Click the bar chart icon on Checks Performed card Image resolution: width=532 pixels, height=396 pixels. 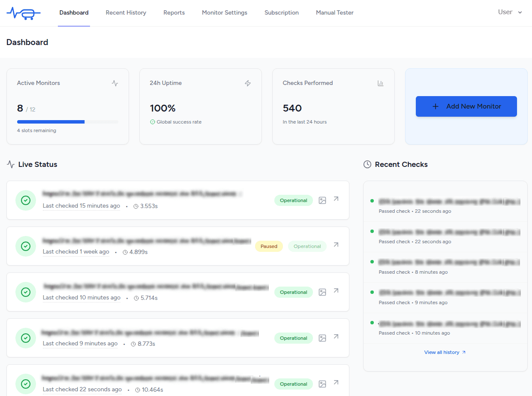point(380,83)
